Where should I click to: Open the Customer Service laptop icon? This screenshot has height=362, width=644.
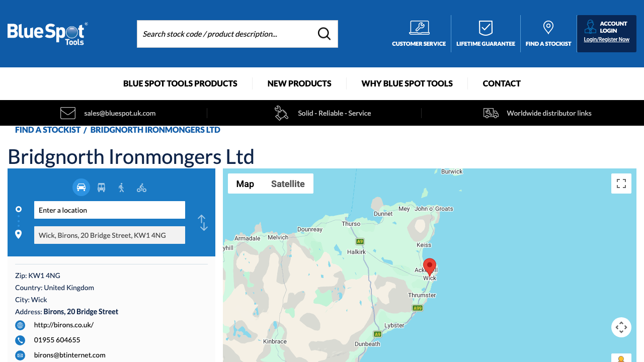click(419, 27)
